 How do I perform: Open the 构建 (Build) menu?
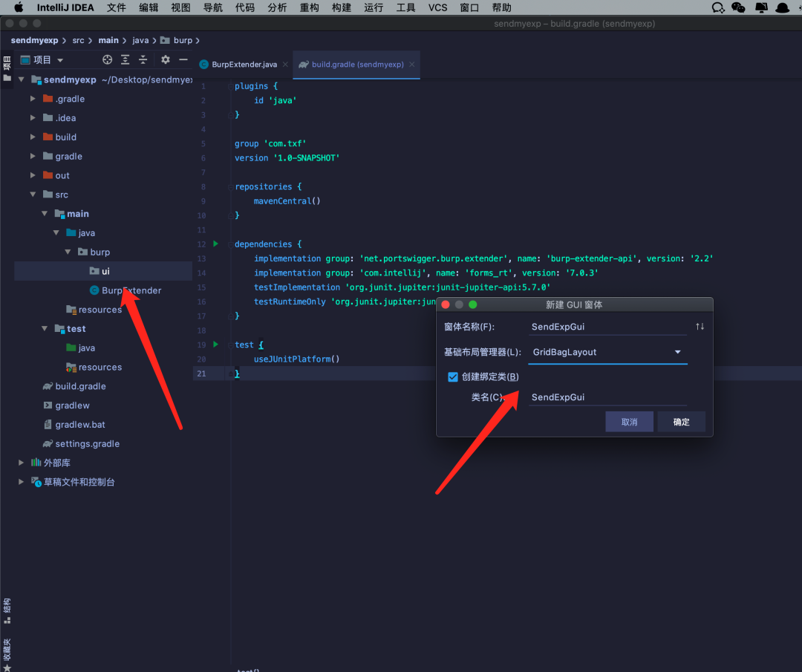click(341, 7)
